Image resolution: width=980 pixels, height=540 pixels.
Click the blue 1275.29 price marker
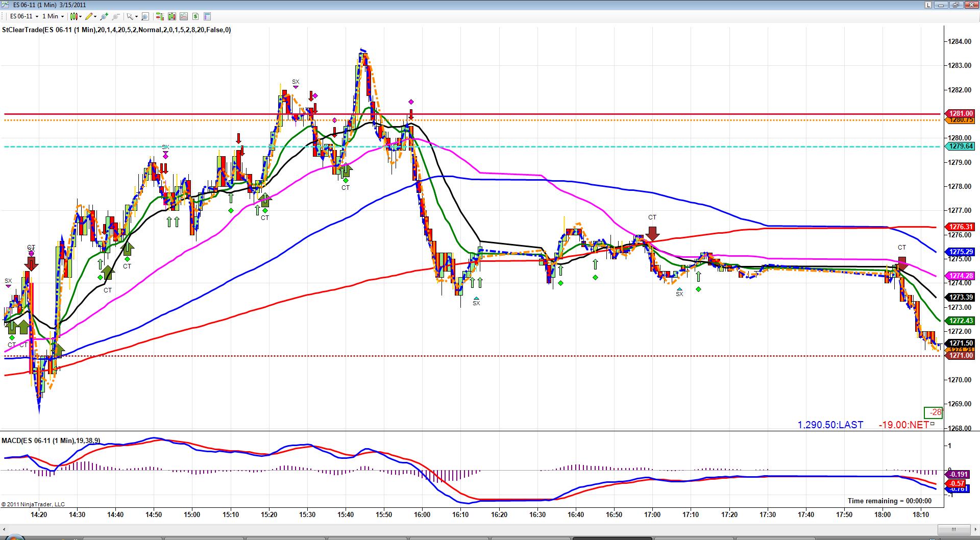click(960, 252)
